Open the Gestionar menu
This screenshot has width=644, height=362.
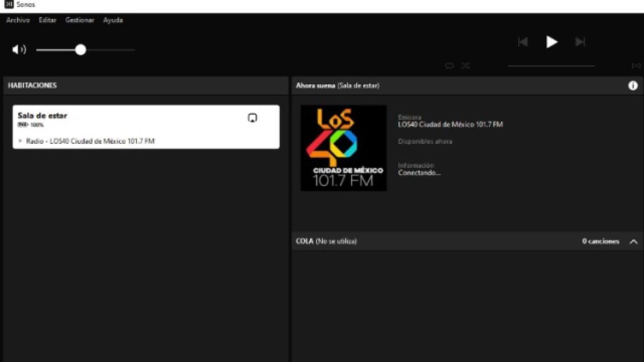click(79, 20)
